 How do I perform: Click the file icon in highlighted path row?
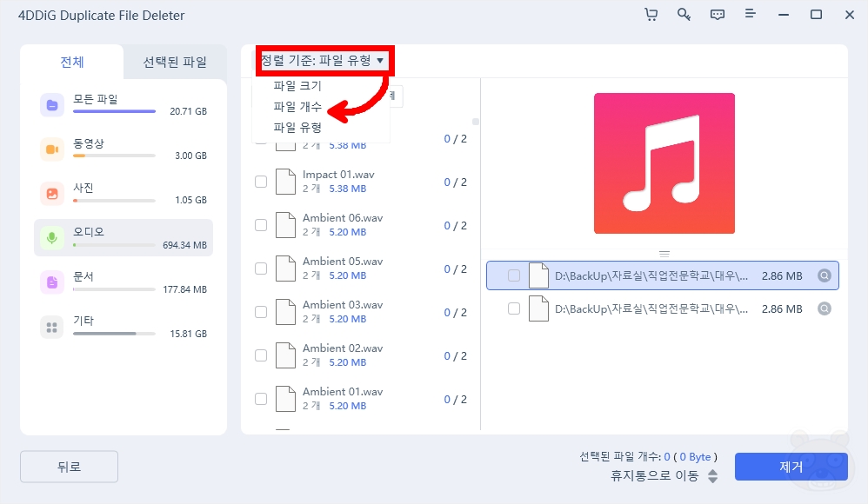pyautogui.click(x=538, y=275)
